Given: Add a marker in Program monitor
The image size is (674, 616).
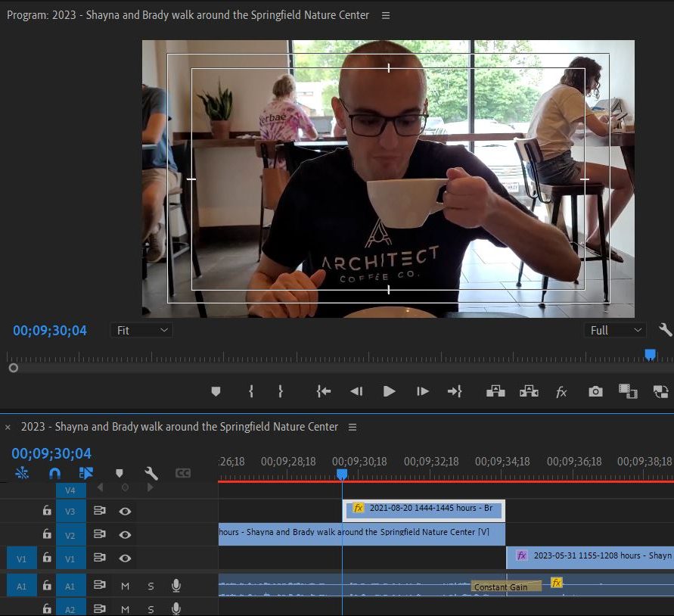Looking at the screenshot, I should pos(216,391).
